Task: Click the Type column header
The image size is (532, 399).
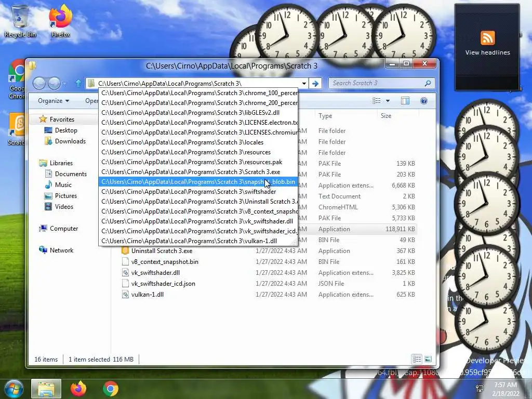Action: pyautogui.click(x=345, y=116)
